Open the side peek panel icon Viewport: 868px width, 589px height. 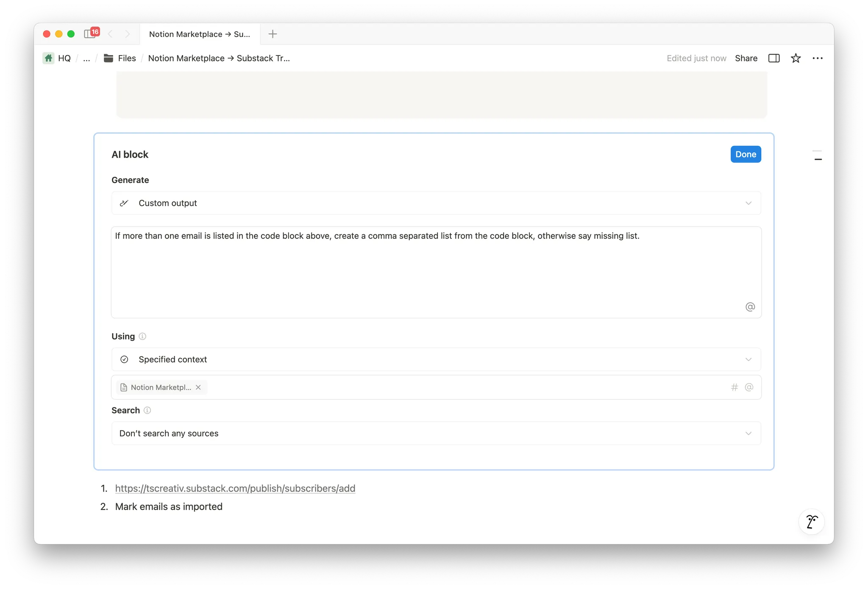[774, 58]
